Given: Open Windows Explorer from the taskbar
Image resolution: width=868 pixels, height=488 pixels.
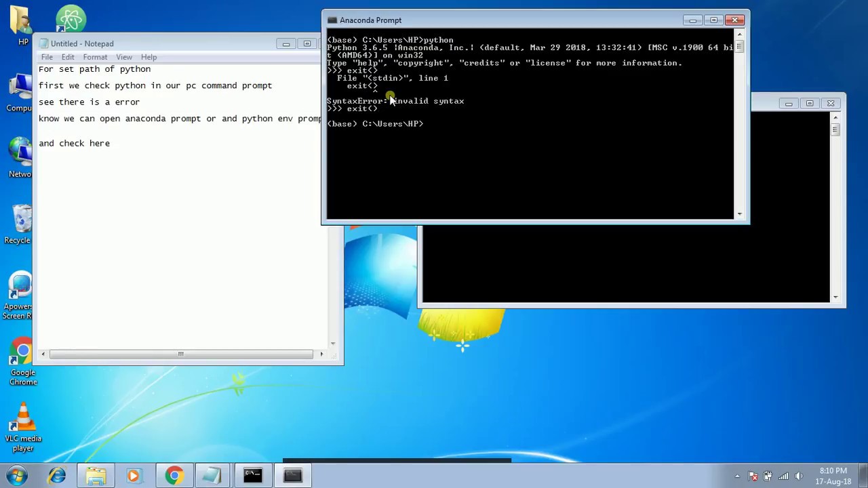Looking at the screenshot, I should tap(96, 475).
